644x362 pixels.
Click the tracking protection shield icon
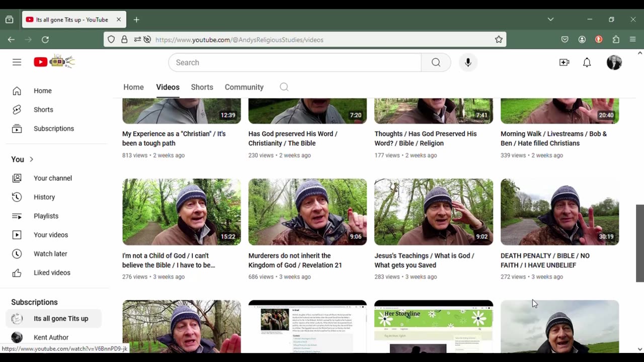111,39
